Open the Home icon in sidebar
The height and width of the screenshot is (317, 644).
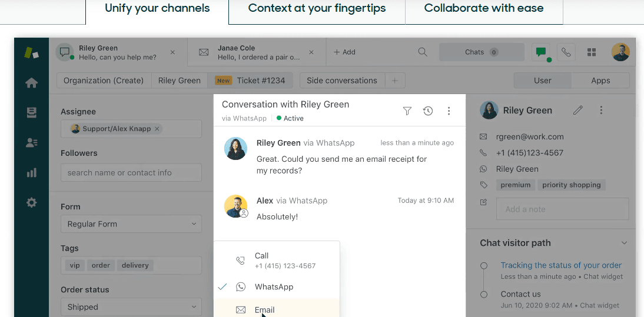[32, 84]
